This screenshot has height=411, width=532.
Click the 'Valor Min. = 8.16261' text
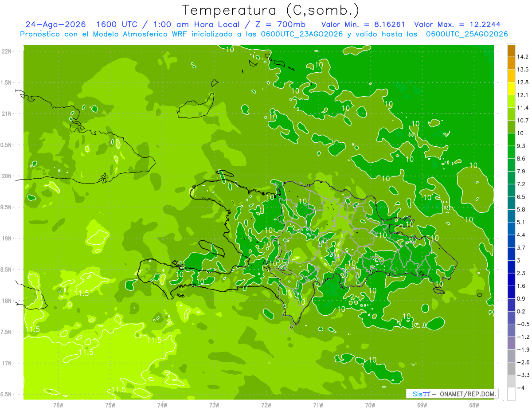363,25
